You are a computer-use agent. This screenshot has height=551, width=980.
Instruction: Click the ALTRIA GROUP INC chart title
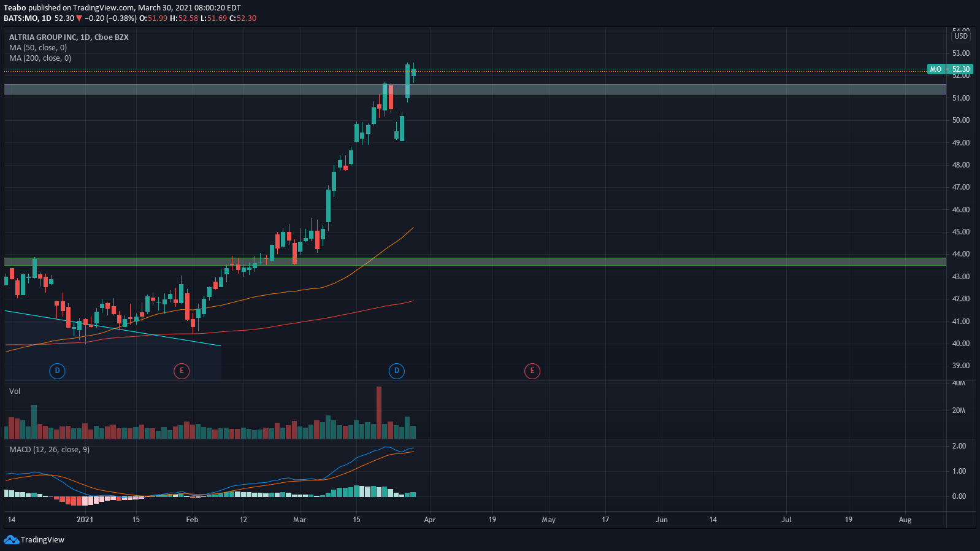point(69,37)
